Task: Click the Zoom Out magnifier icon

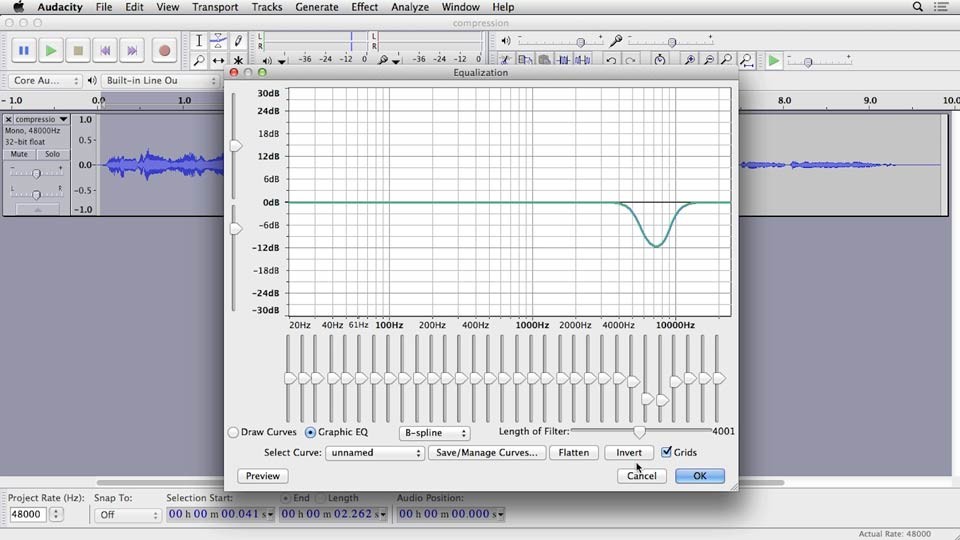Action: tap(708, 60)
